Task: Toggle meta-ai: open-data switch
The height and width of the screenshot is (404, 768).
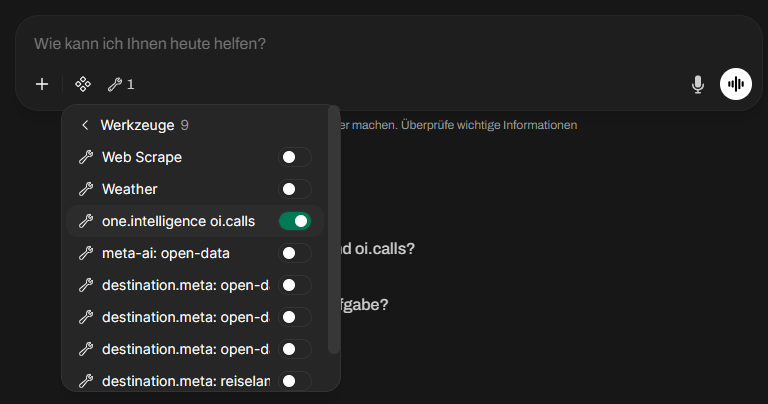Action: (x=294, y=253)
